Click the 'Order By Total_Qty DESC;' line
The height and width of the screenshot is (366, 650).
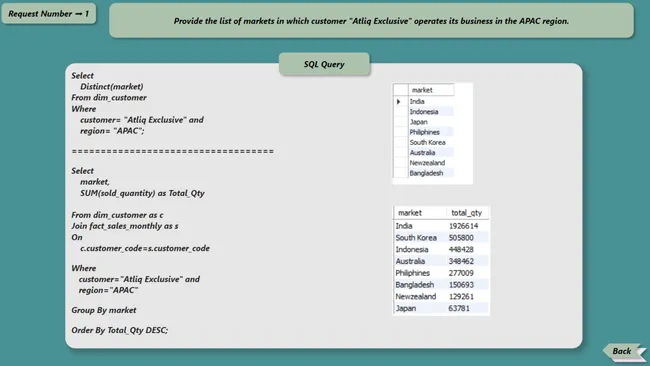[x=119, y=330]
